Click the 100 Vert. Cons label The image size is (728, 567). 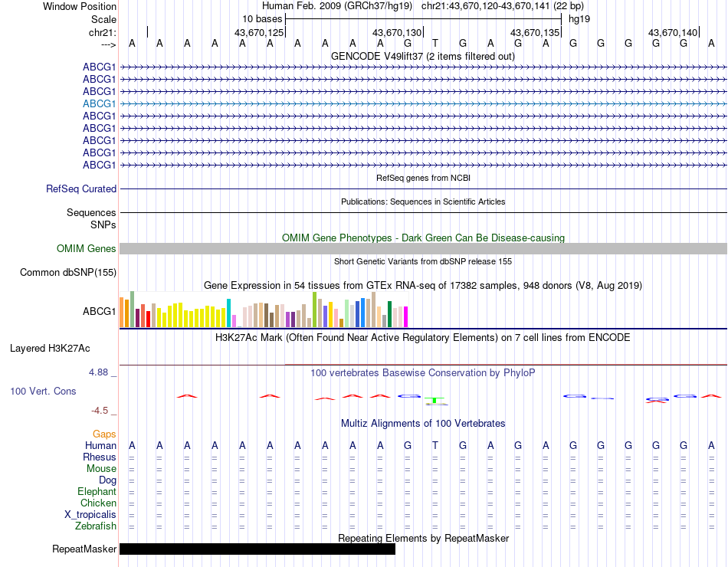coord(43,391)
